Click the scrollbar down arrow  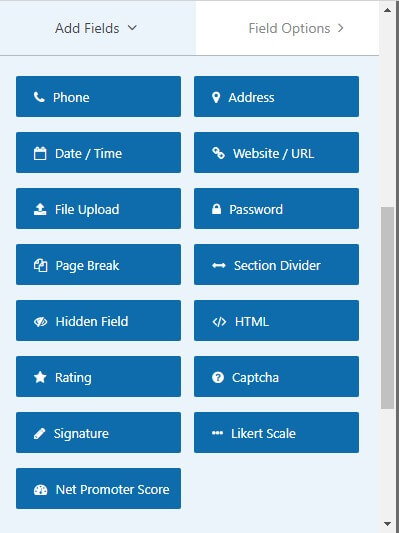(x=387, y=523)
